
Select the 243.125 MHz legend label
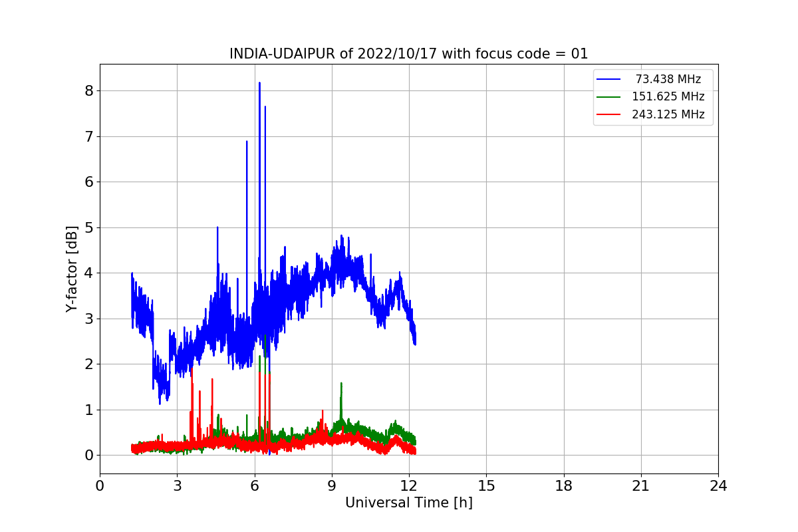click(668, 114)
